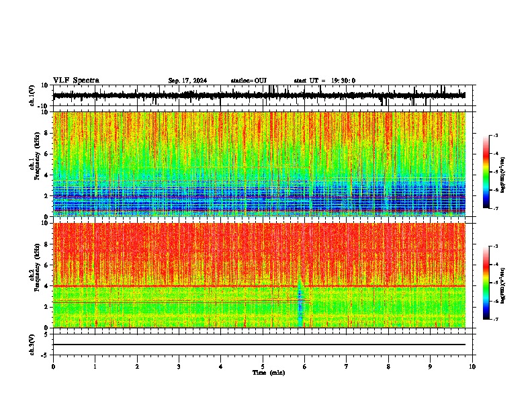Click the "10" label on the time axis

pos(472,367)
